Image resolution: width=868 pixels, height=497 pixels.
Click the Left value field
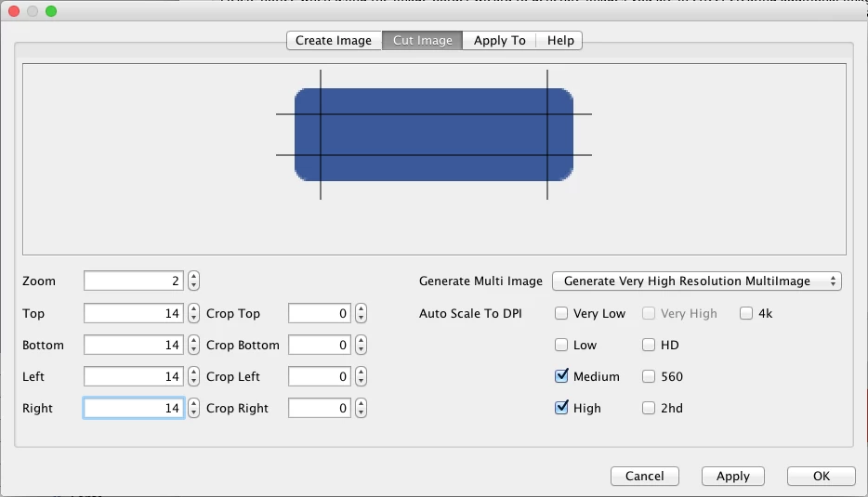(134, 376)
